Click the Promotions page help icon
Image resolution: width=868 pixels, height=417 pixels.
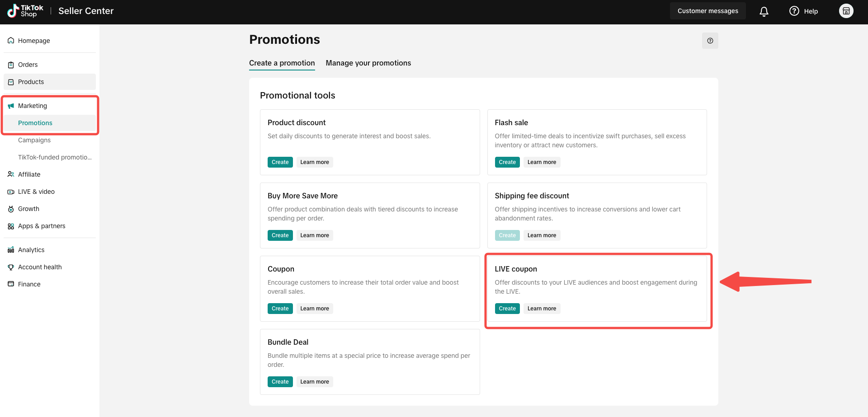click(x=710, y=41)
